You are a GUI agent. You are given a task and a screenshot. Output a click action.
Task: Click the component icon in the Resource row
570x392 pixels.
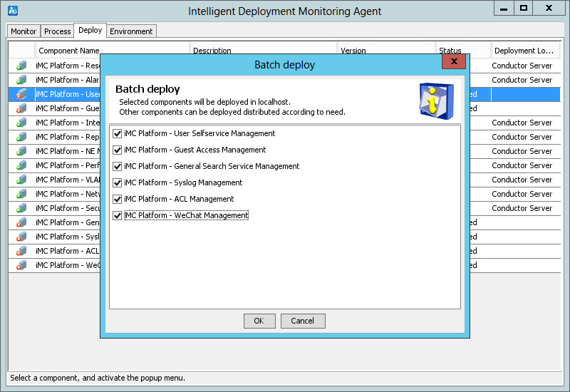(x=21, y=66)
